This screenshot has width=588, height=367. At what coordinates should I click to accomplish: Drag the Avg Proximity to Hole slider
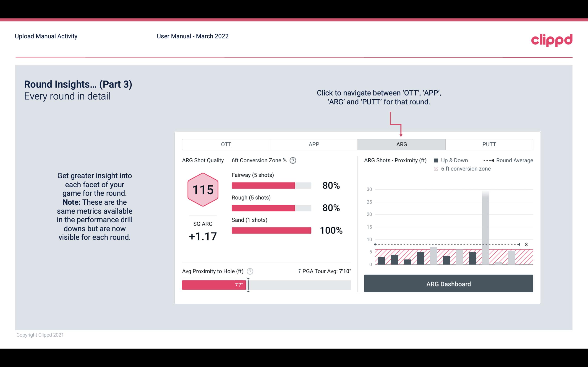pyautogui.click(x=249, y=284)
